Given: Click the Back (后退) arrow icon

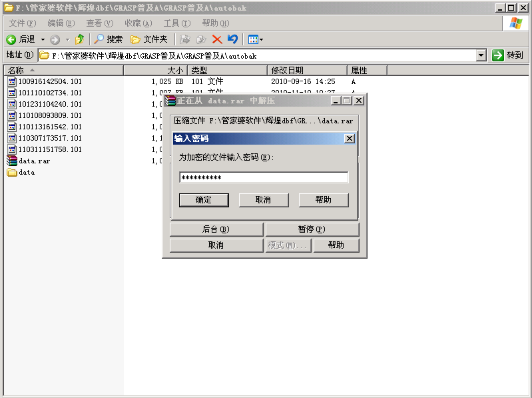Looking at the screenshot, I should [x=11, y=39].
